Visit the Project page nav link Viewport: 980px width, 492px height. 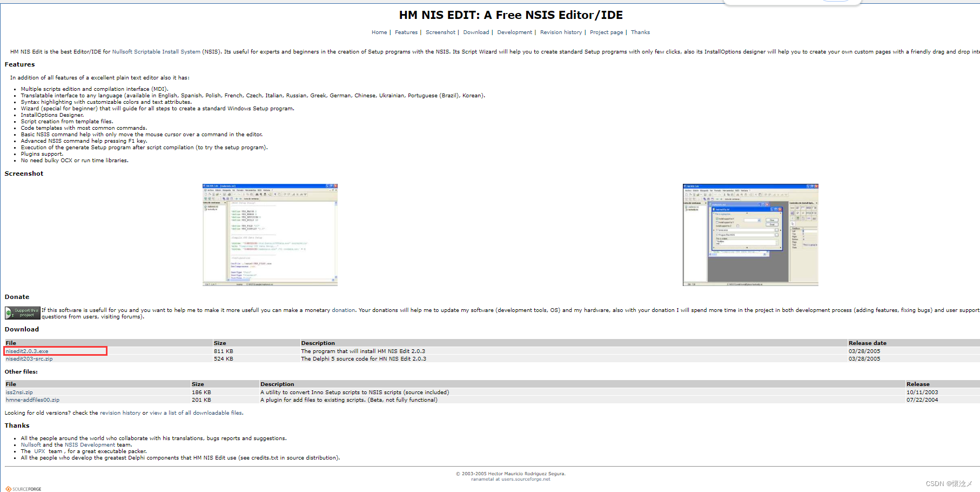click(x=606, y=32)
